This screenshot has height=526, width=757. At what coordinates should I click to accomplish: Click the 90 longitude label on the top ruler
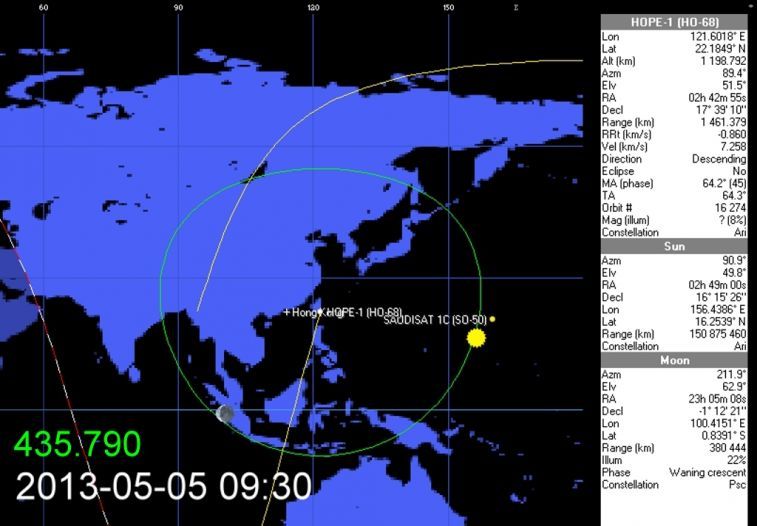point(178,7)
